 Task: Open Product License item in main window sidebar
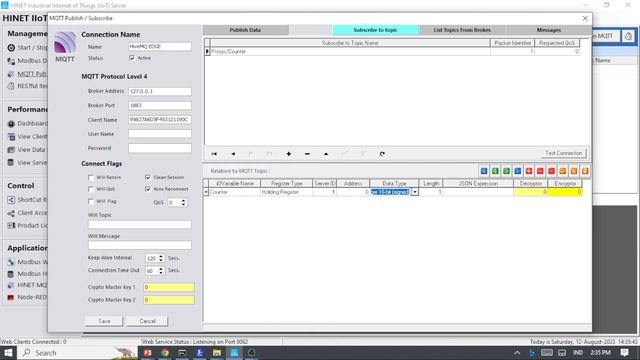[x=27, y=225]
